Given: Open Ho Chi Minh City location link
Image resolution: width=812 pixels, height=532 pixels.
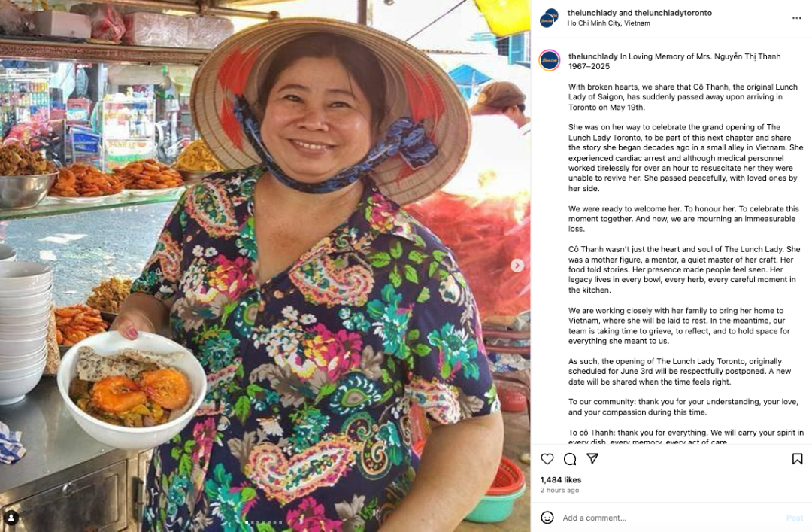Looking at the screenshot, I should [608, 23].
